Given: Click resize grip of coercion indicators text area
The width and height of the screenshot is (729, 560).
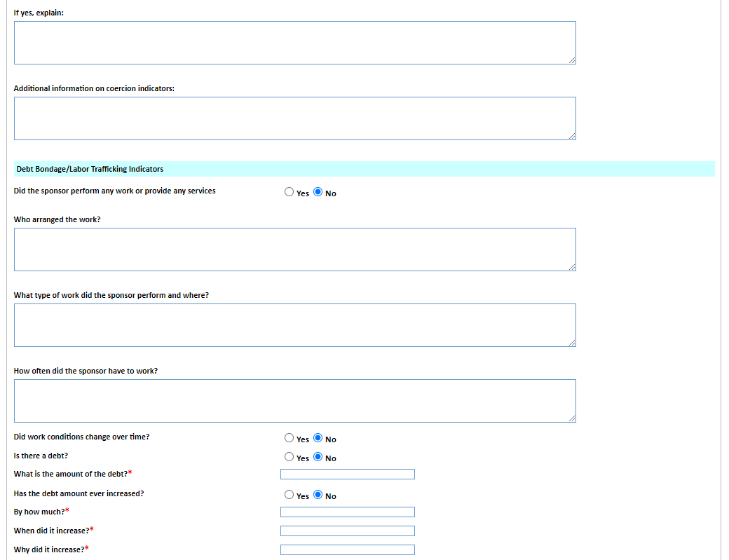Looking at the screenshot, I should [x=572, y=136].
